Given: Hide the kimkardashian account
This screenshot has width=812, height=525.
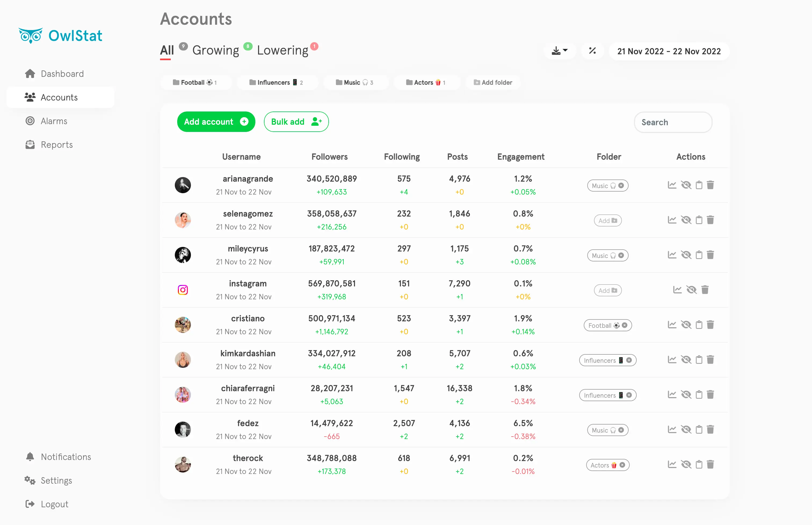Looking at the screenshot, I should [x=686, y=360].
